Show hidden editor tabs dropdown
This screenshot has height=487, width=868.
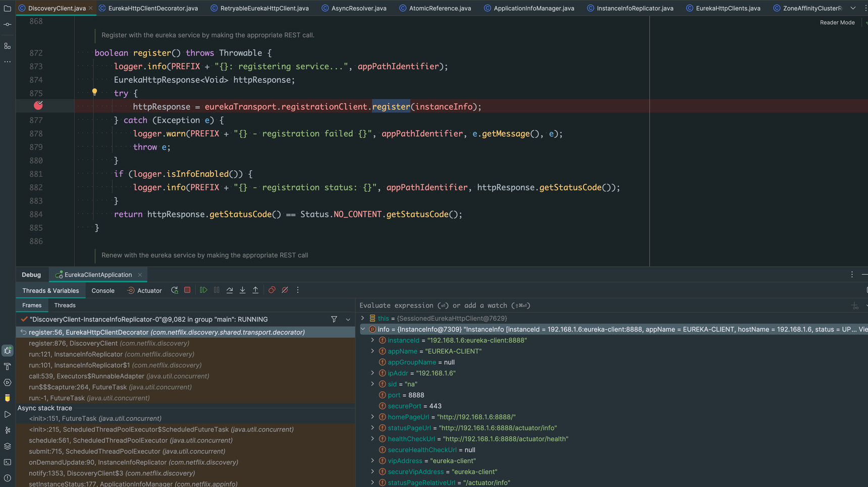(853, 8)
